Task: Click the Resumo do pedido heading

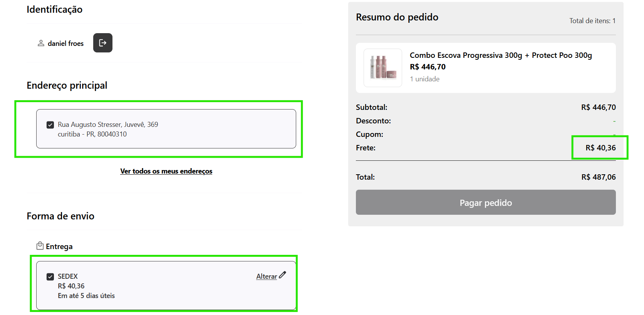Action: [397, 17]
